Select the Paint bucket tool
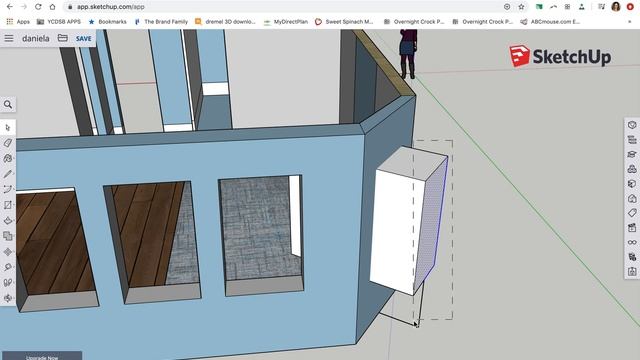Viewport: 640px width, 360px height. coord(8,158)
